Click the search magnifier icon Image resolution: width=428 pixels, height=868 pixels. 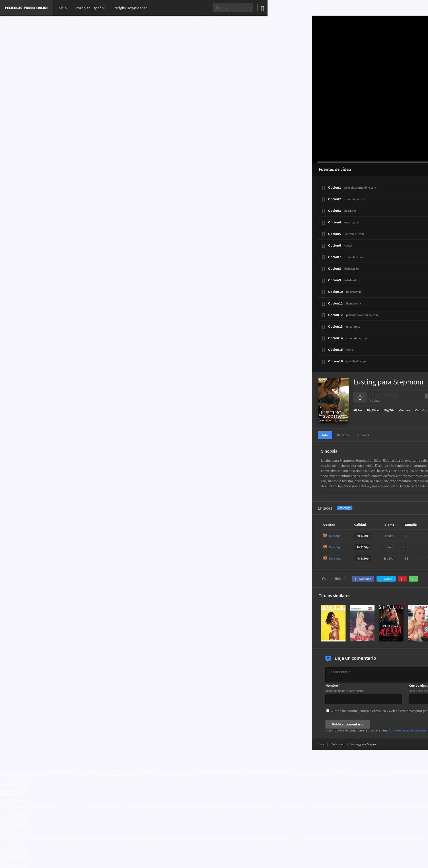click(x=248, y=8)
